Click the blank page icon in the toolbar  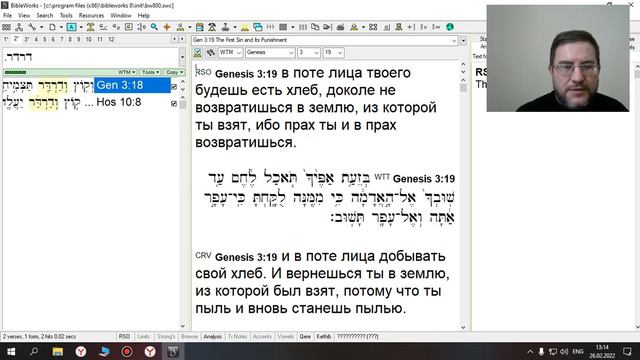(52, 27)
